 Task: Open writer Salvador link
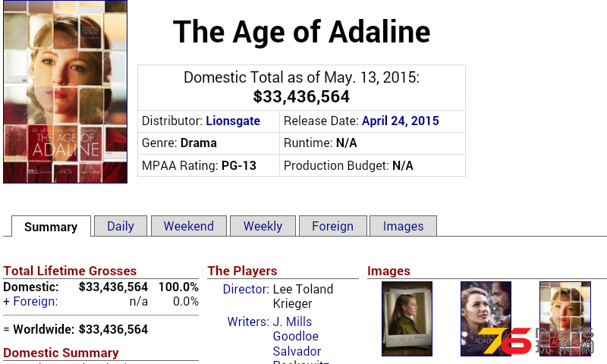297,351
